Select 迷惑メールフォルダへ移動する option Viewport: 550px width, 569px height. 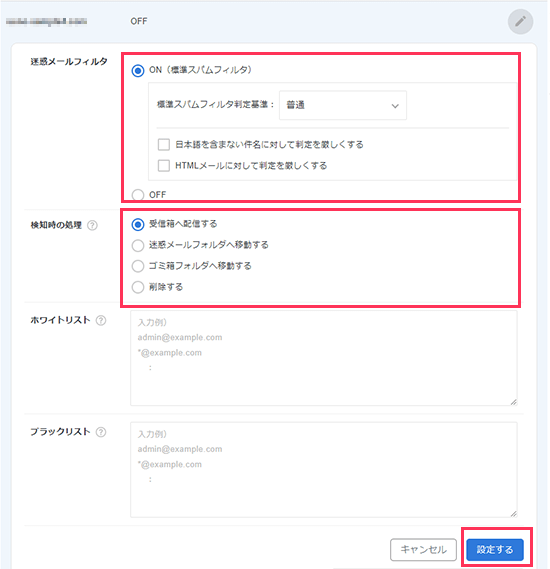click(138, 246)
